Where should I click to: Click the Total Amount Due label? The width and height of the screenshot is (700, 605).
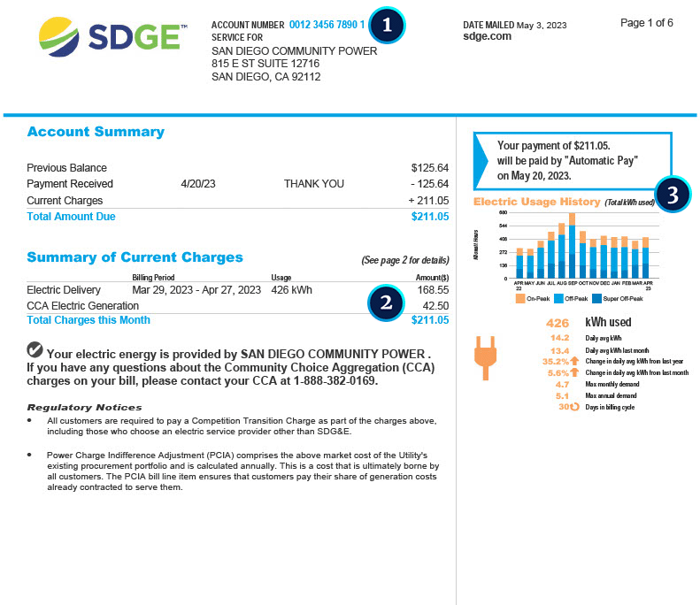tap(71, 217)
